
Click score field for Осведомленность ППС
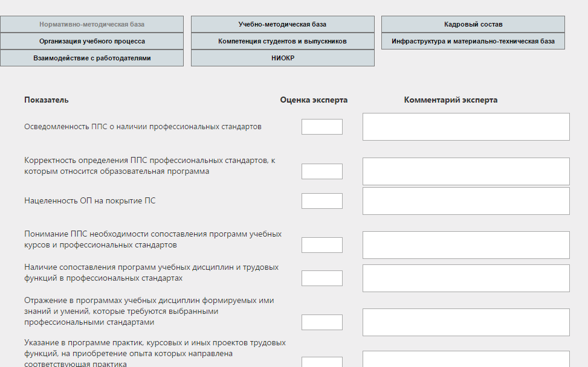tap(321, 127)
